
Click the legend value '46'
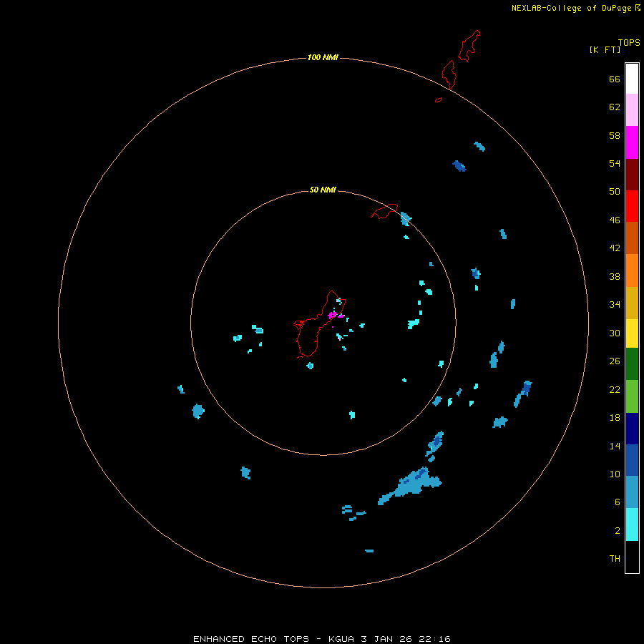(x=615, y=220)
